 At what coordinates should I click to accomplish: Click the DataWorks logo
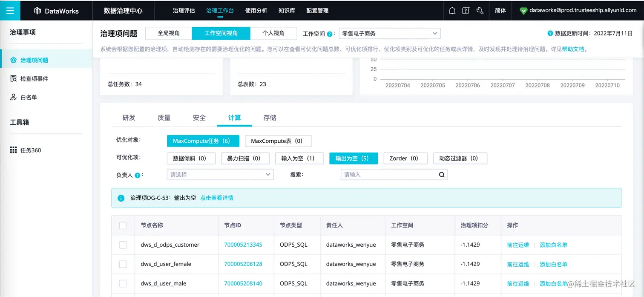point(57,11)
